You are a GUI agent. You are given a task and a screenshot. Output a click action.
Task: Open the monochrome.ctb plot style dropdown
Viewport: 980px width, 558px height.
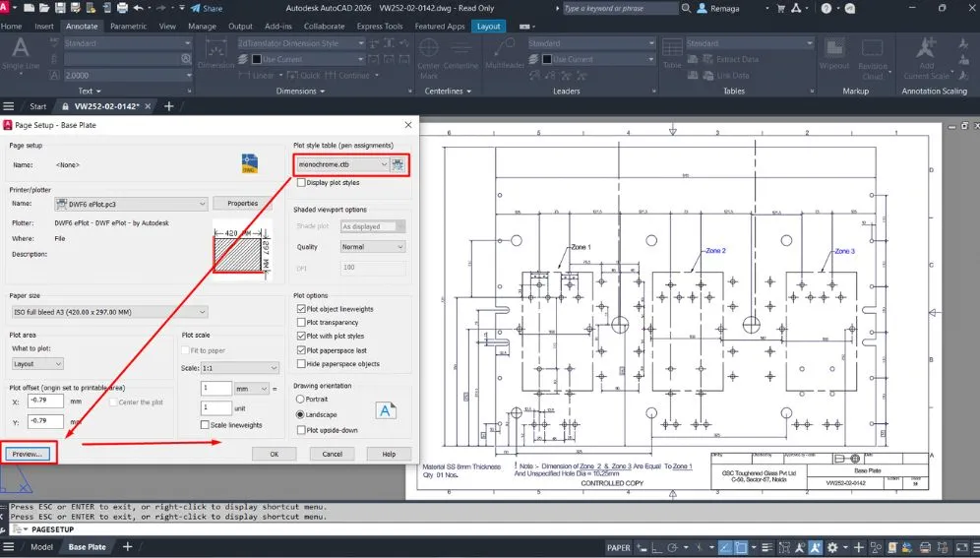point(342,164)
